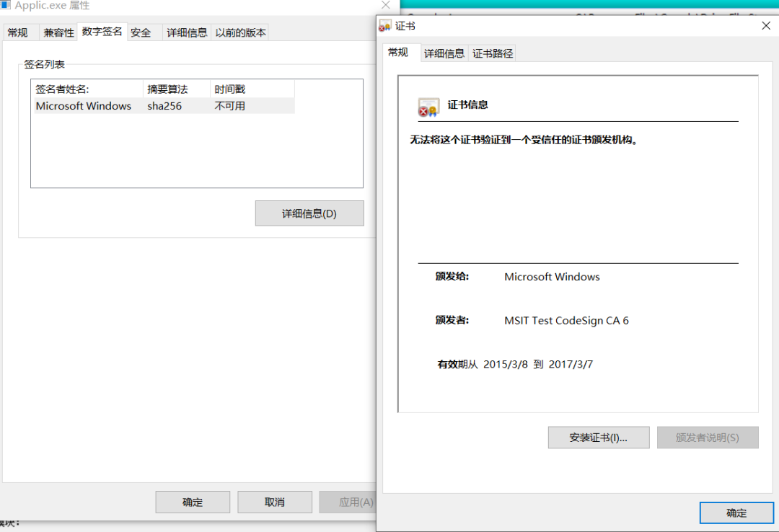Viewport: 779px width, 532px height.
Task: Click the 时间戳 column header
Action: pos(252,89)
